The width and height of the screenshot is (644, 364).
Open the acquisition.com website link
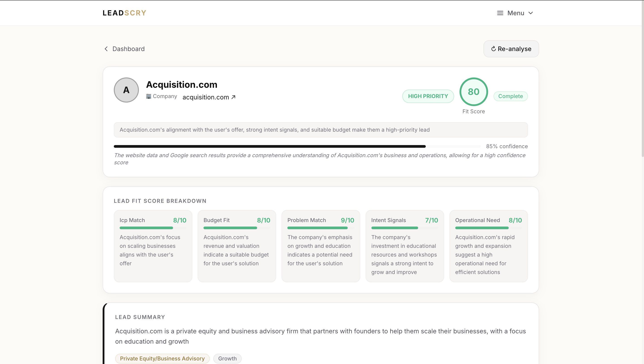click(x=205, y=97)
